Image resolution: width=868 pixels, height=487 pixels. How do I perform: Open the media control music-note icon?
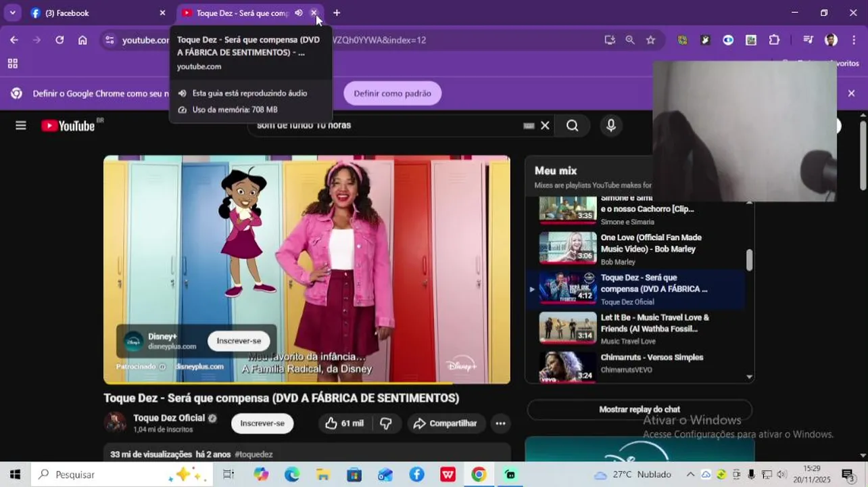point(808,40)
